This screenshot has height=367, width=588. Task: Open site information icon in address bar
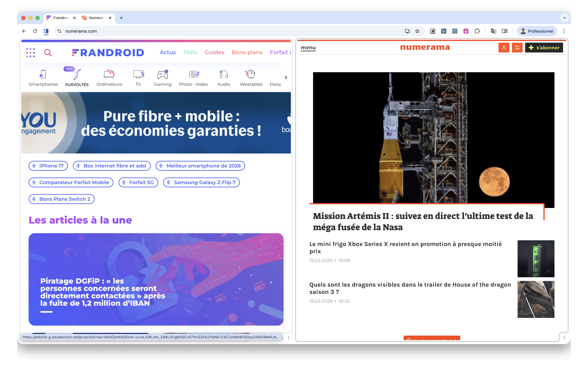tap(59, 31)
